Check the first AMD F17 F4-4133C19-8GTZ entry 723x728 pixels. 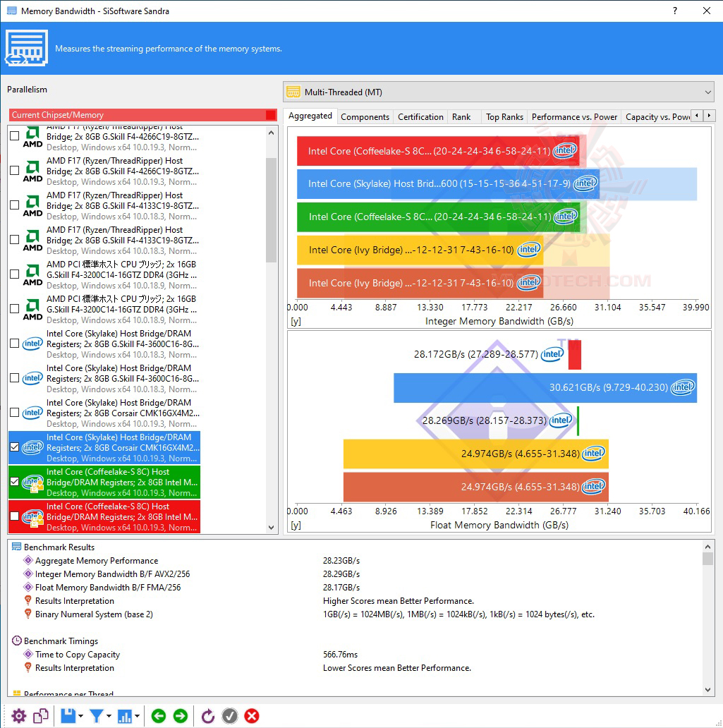click(14, 205)
